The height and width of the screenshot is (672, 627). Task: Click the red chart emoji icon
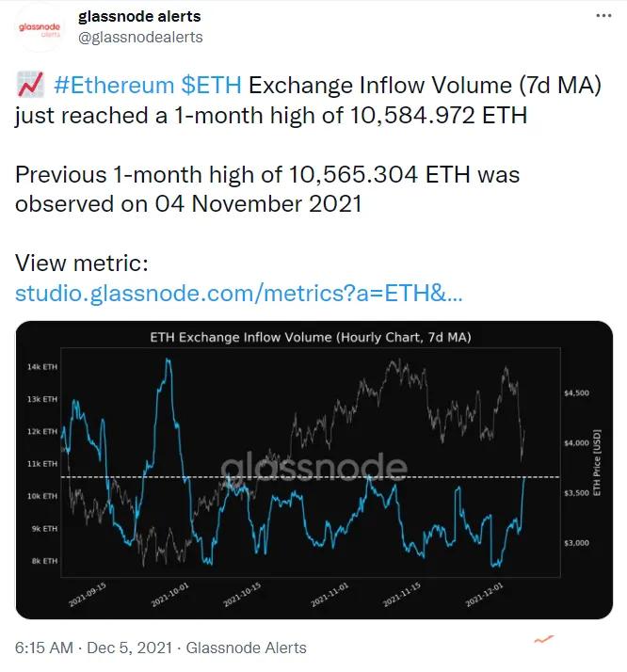pyautogui.click(x=30, y=85)
